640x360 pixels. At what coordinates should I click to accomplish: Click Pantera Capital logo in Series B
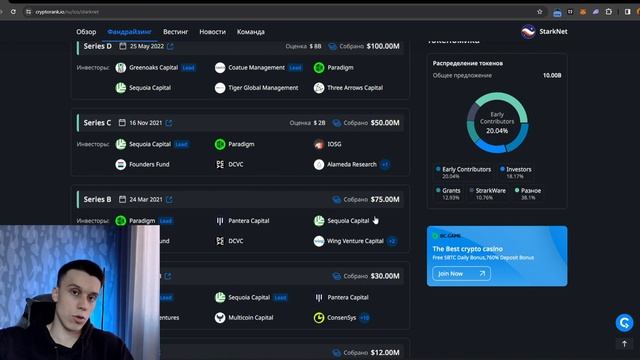tap(220, 221)
